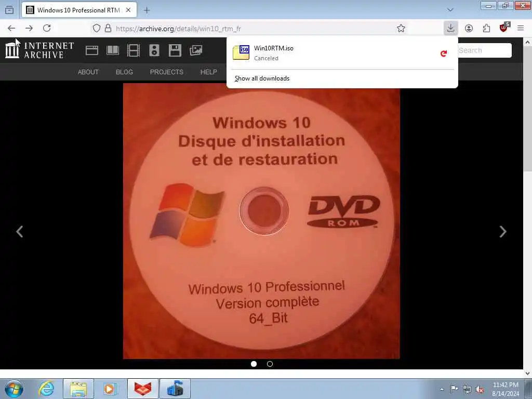
Task: Open the PROJECTS link
Action: click(167, 72)
